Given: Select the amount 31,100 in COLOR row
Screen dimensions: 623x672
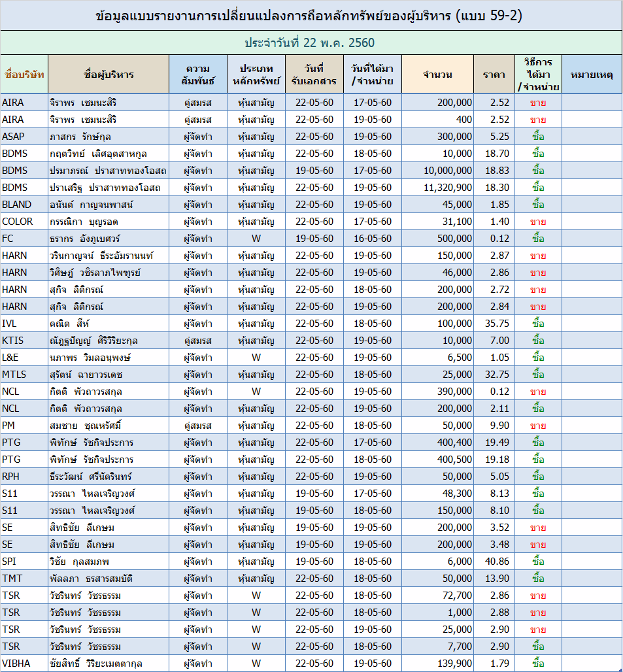Looking at the screenshot, I should tap(457, 222).
